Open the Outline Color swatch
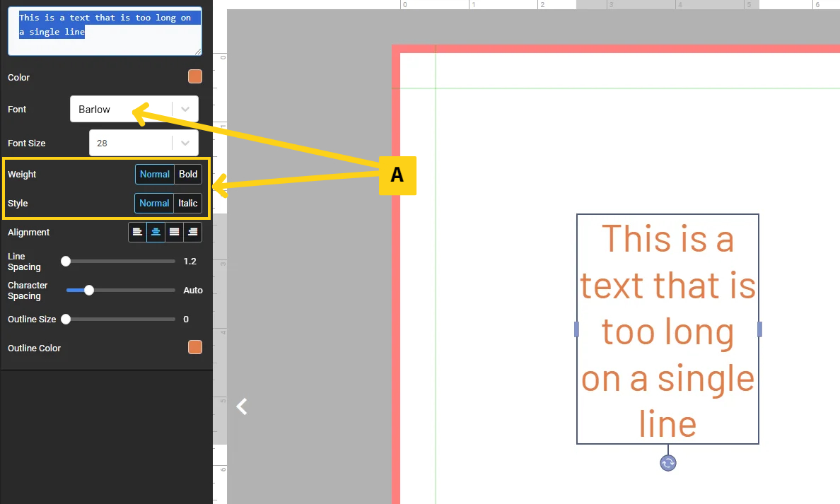The width and height of the screenshot is (840, 504). point(195,347)
